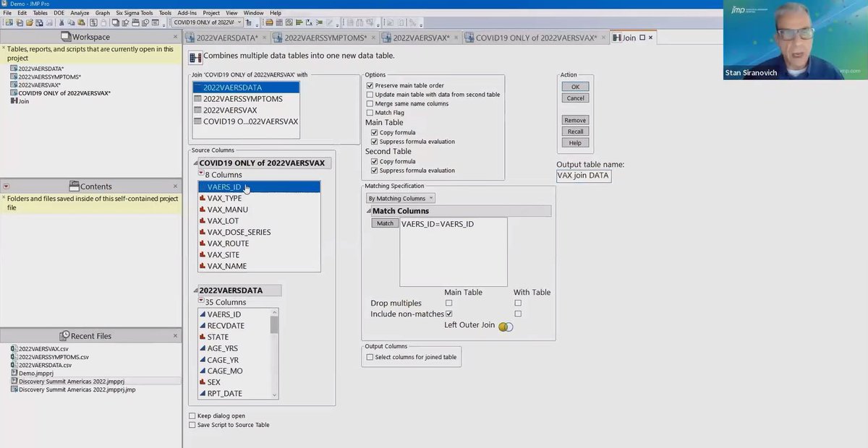Click the continuous icon beside RECVDATE column

[x=203, y=326]
